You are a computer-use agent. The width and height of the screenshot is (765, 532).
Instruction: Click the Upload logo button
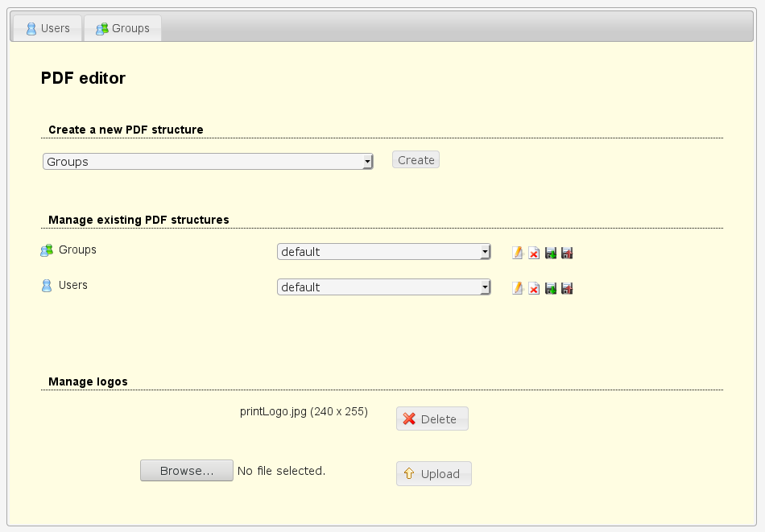tap(433, 474)
